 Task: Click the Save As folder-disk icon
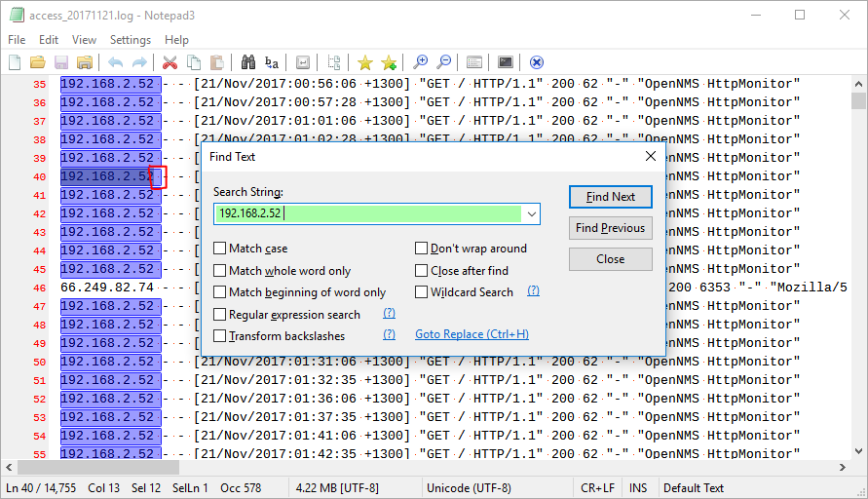(x=85, y=62)
